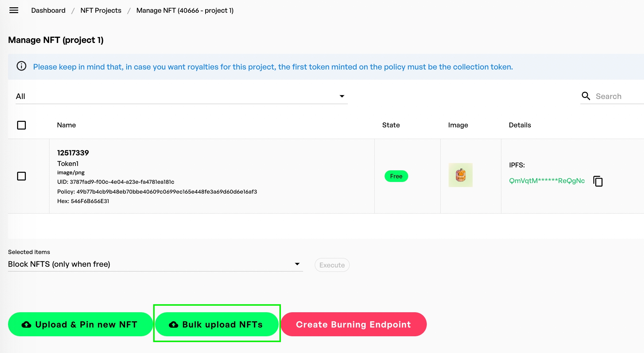Click cloud icon on Bulk upload button

(x=174, y=325)
